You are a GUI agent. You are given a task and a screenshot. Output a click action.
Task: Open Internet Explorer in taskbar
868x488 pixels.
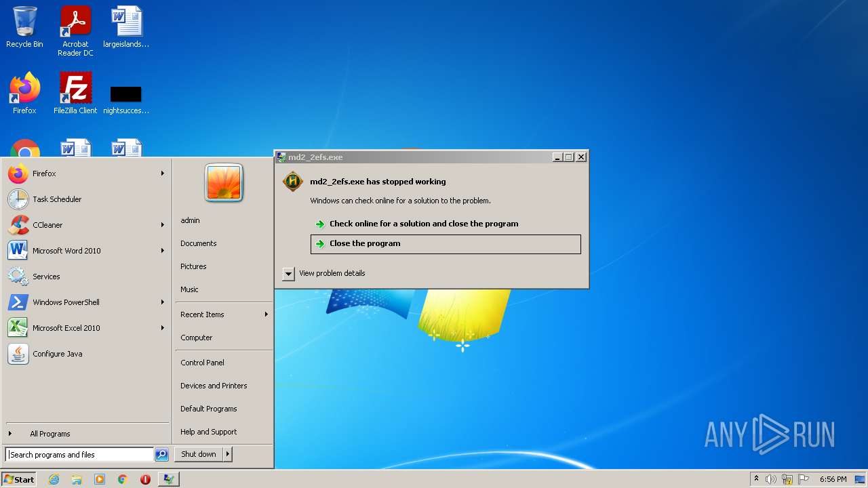(x=54, y=479)
